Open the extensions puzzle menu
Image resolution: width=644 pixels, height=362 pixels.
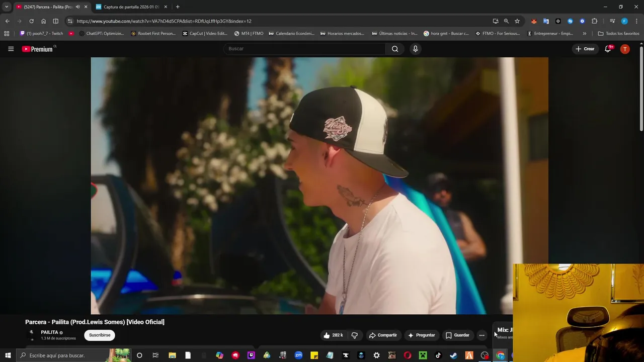pyautogui.click(x=594, y=21)
